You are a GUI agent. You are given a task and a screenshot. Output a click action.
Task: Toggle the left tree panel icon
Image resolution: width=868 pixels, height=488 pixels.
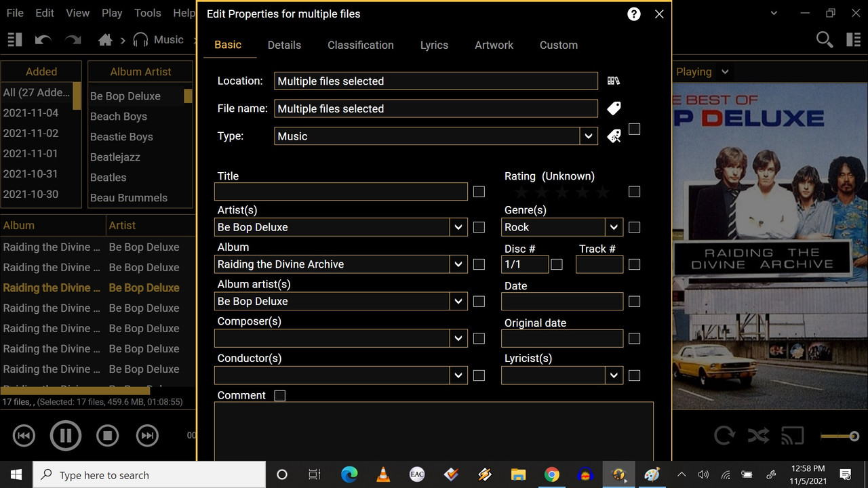pyautogui.click(x=15, y=40)
